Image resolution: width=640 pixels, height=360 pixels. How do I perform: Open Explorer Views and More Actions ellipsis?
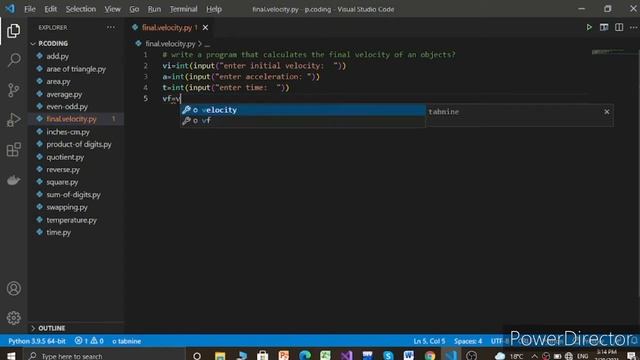click(111, 27)
